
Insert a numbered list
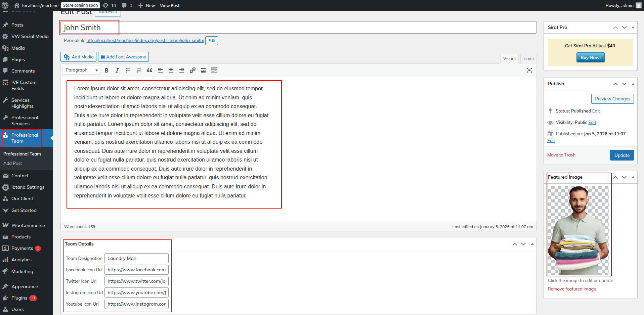[139, 70]
